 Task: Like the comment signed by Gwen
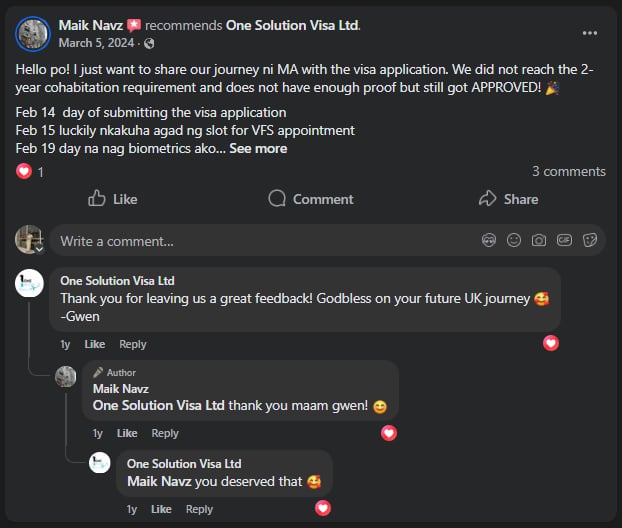(94, 344)
